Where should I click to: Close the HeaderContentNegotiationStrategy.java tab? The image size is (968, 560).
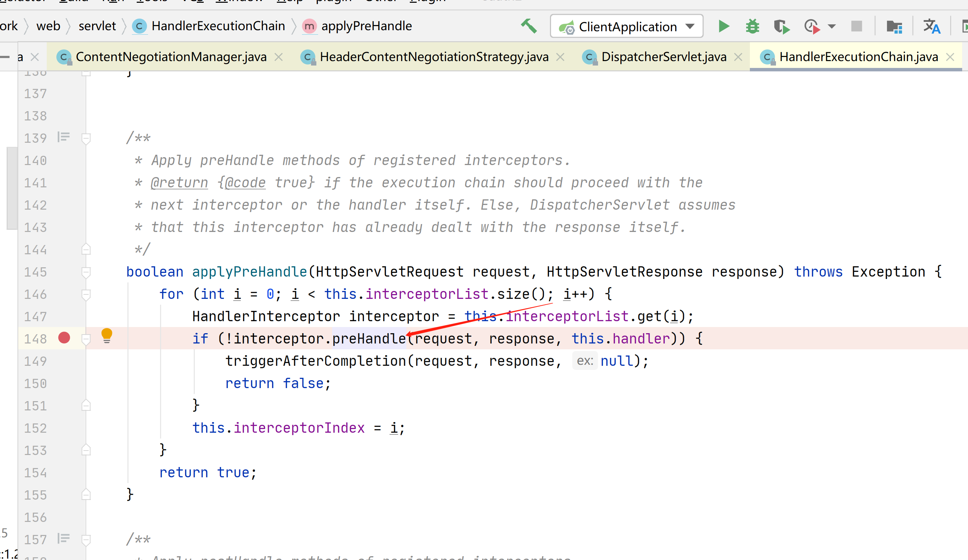tap(561, 57)
